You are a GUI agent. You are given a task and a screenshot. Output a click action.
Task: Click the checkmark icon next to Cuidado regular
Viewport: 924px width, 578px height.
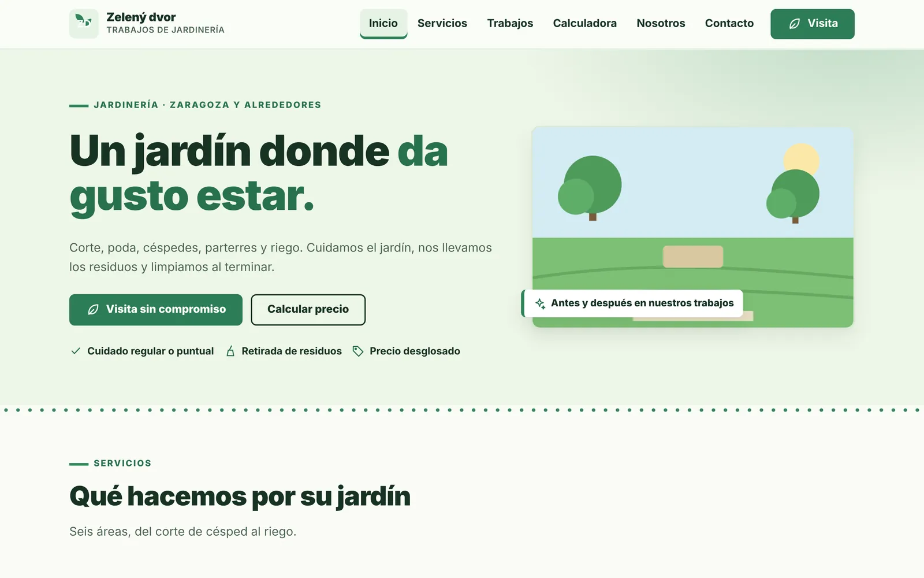pos(76,351)
